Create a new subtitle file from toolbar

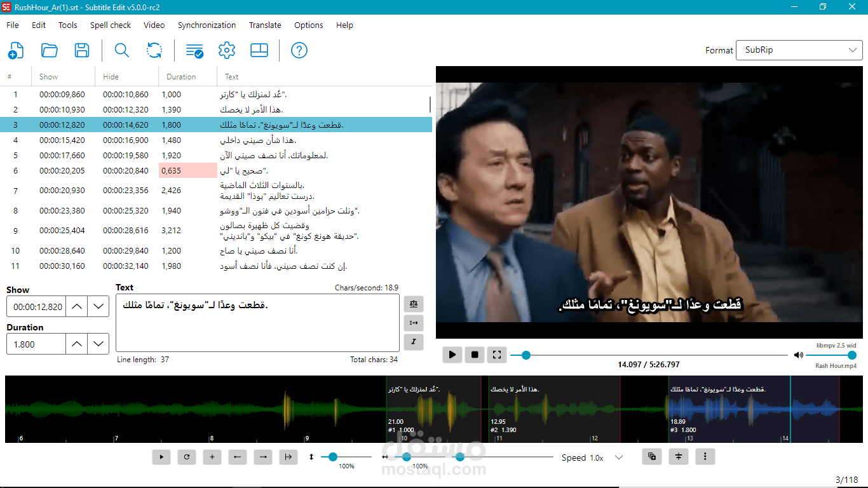pos(16,50)
